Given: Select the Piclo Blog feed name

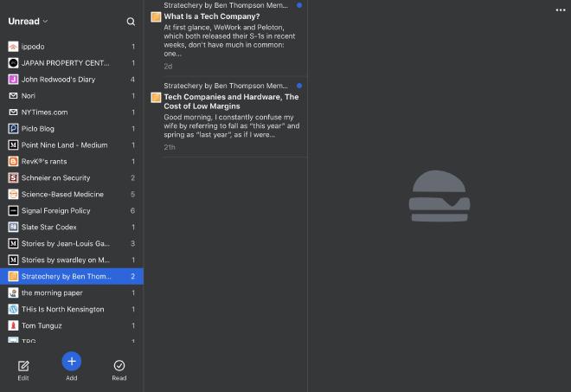Looking at the screenshot, I should [37, 129].
